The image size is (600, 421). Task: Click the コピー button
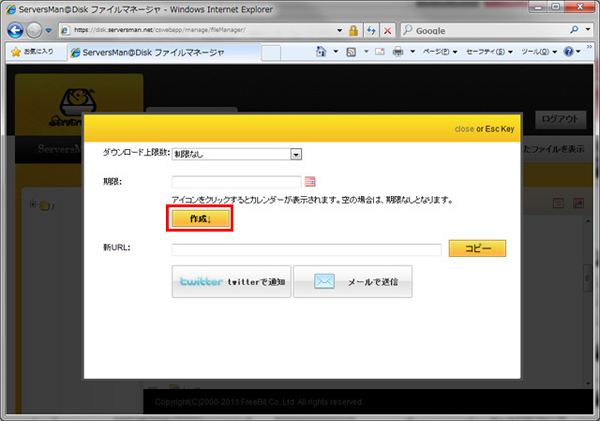click(x=477, y=248)
